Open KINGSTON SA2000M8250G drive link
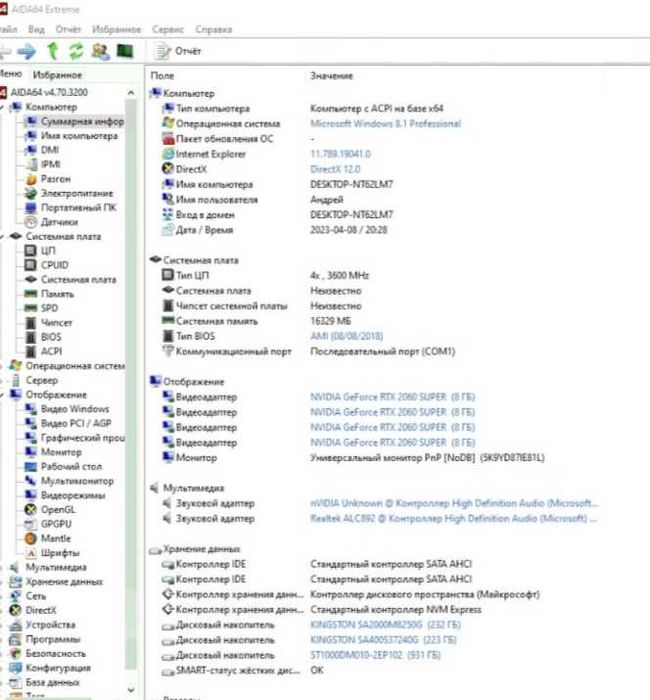Image resolution: width=650 pixels, height=700 pixels. (386, 625)
